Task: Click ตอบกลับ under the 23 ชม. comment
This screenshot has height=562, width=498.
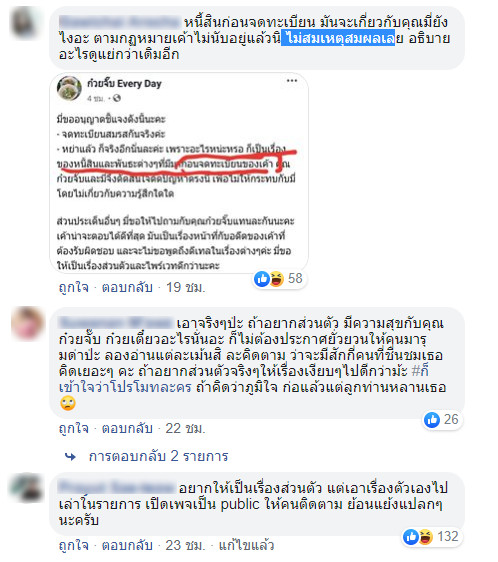Action: pos(127,545)
